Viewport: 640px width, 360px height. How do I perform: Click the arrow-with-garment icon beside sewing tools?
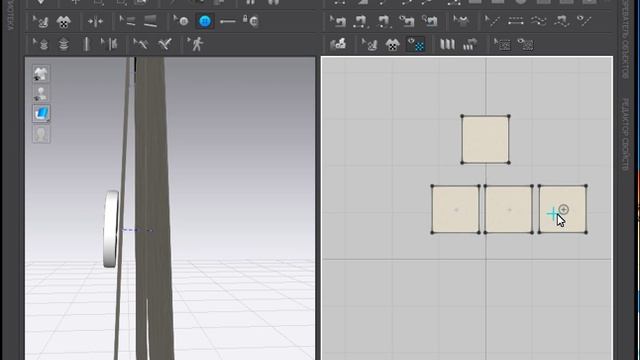coord(461,21)
